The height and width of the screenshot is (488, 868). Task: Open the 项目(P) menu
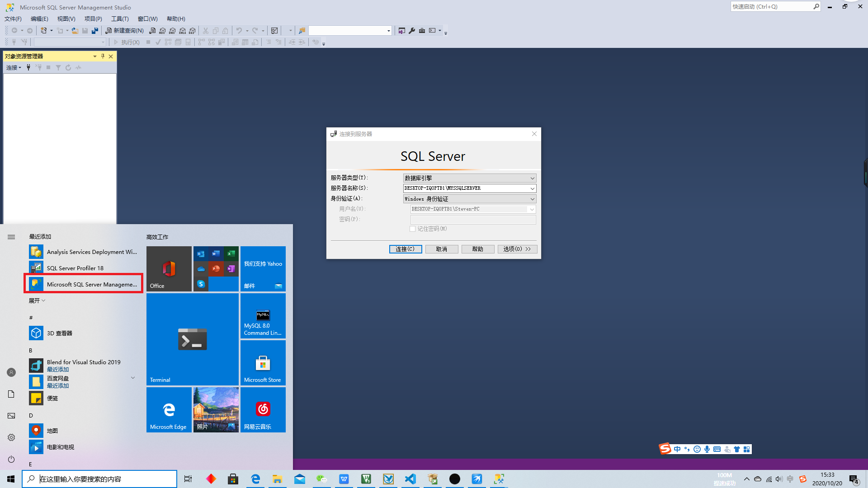coord(93,19)
